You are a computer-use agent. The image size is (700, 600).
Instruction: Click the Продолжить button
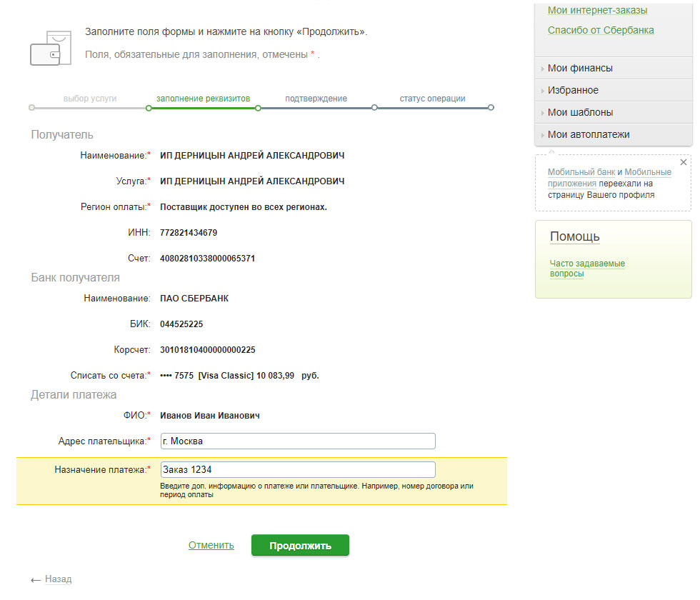pyautogui.click(x=300, y=545)
